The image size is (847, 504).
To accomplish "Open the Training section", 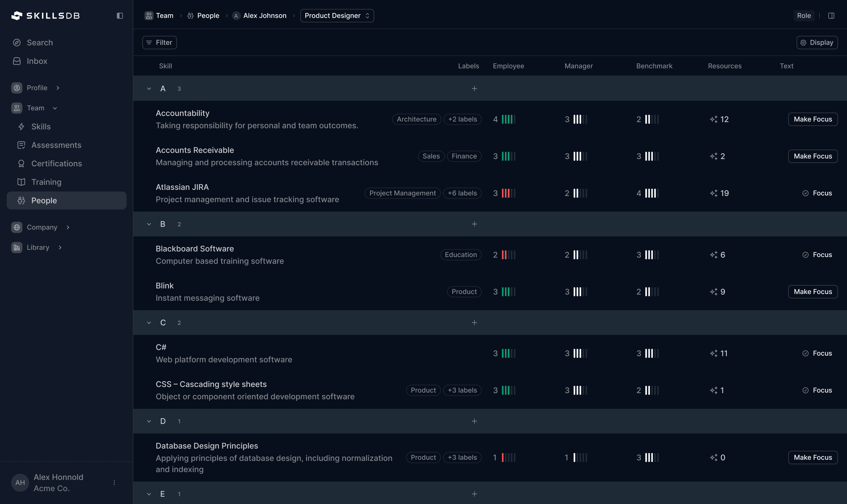I will coord(46,182).
